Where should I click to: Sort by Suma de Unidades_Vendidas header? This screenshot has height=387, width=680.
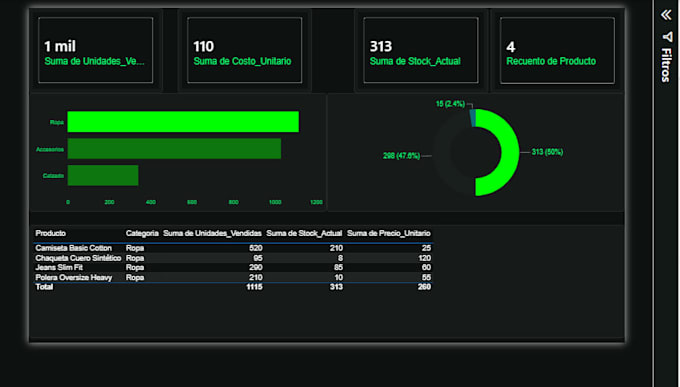coord(212,233)
